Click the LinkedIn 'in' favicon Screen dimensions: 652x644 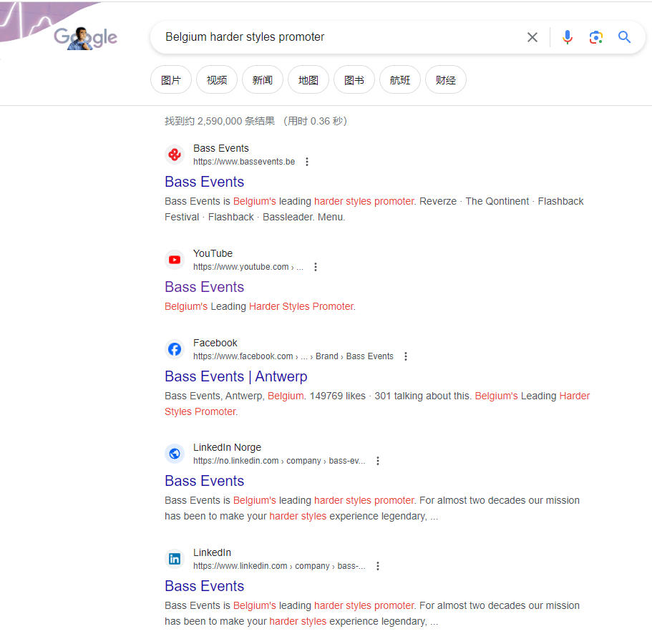click(175, 559)
